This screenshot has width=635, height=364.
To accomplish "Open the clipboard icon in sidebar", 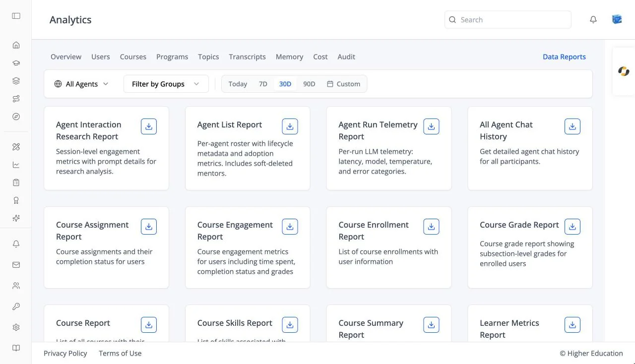I will point(16,182).
